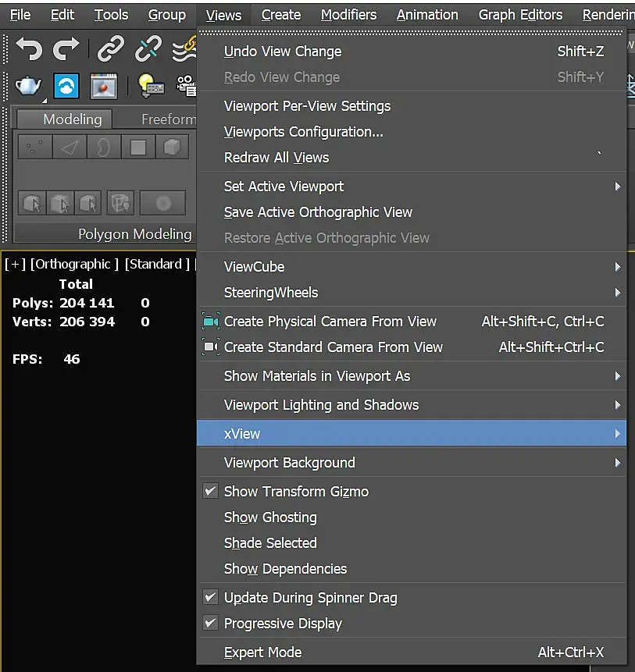
Task: Expand SteeringWheels submenu
Action: pos(411,293)
